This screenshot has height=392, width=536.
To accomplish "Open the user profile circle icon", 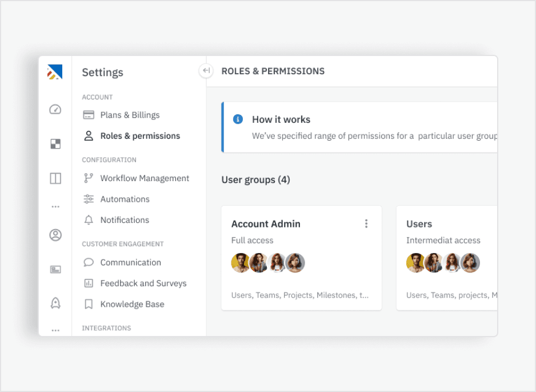I will click(55, 235).
